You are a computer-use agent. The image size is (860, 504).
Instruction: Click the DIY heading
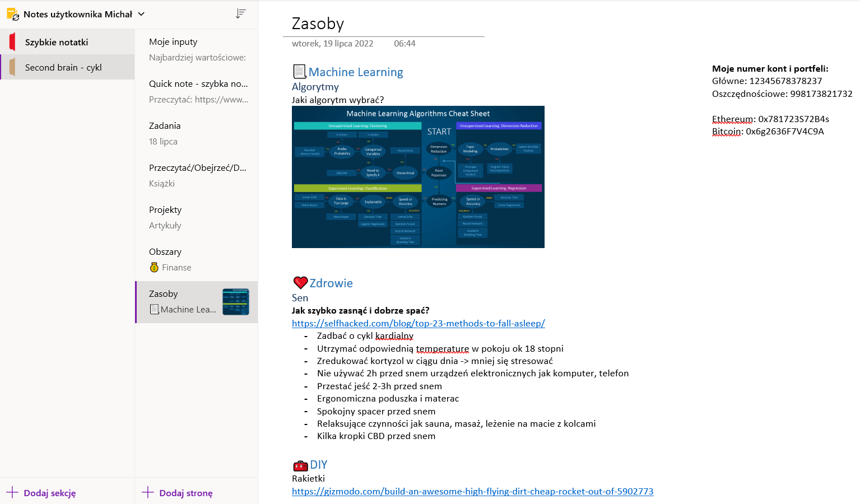[319, 465]
